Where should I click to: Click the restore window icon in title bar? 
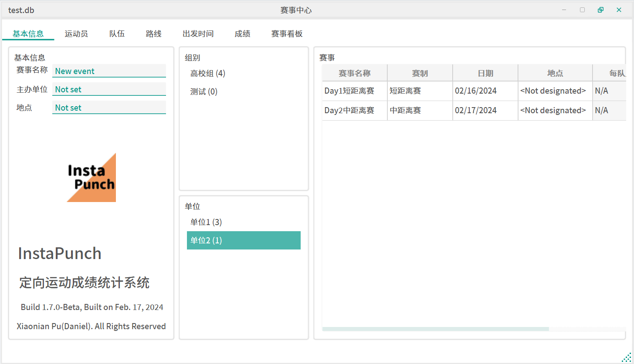coord(600,10)
